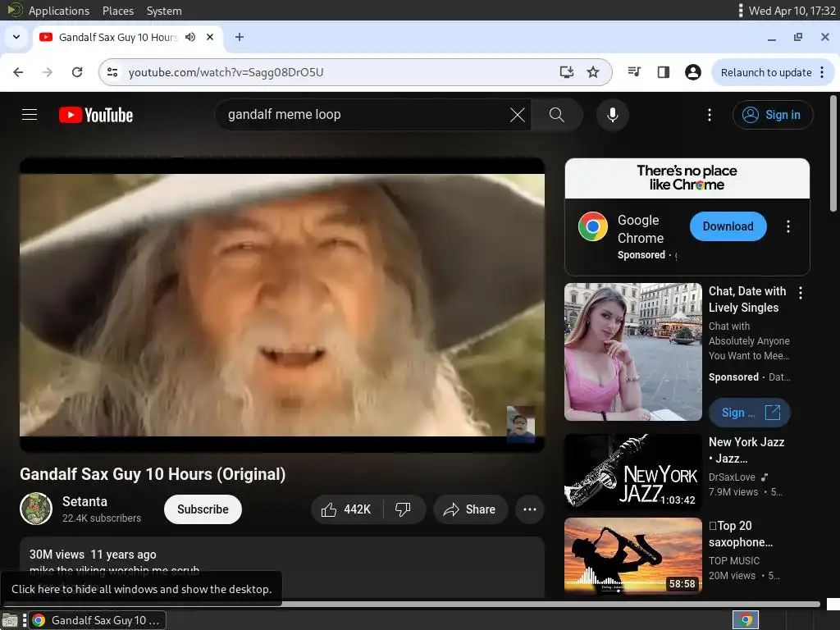840x630 pixels.
Task: Open Chat, Date with Lively Singles title
Action: tap(747, 299)
